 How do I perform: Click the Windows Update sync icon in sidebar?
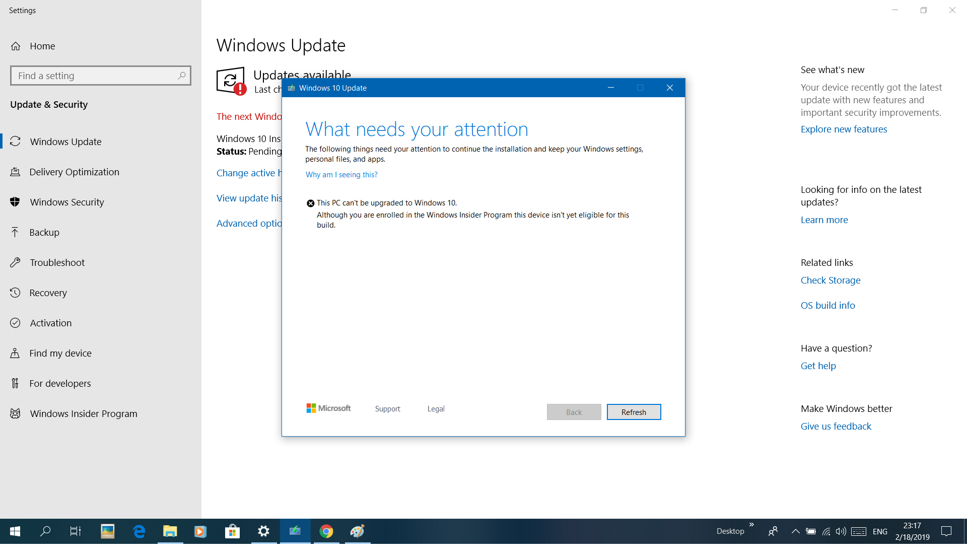pyautogui.click(x=16, y=142)
